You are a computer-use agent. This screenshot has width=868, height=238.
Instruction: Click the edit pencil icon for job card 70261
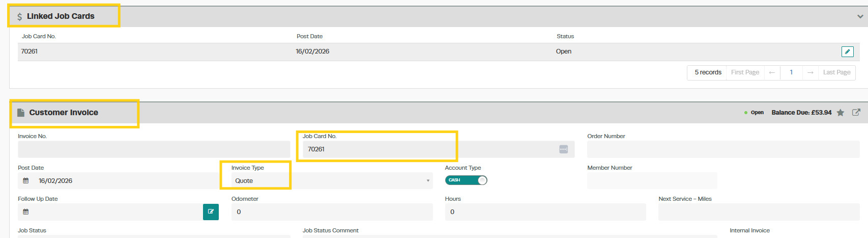[847, 51]
